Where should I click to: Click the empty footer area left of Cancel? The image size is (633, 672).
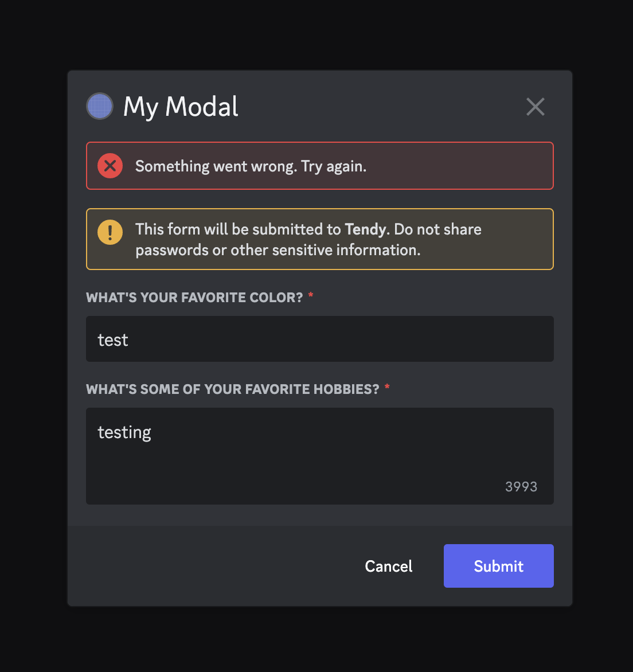[214, 566]
